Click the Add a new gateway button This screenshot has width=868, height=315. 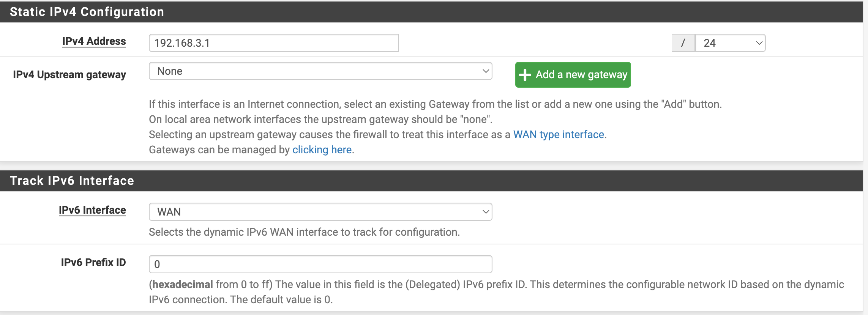(x=573, y=75)
